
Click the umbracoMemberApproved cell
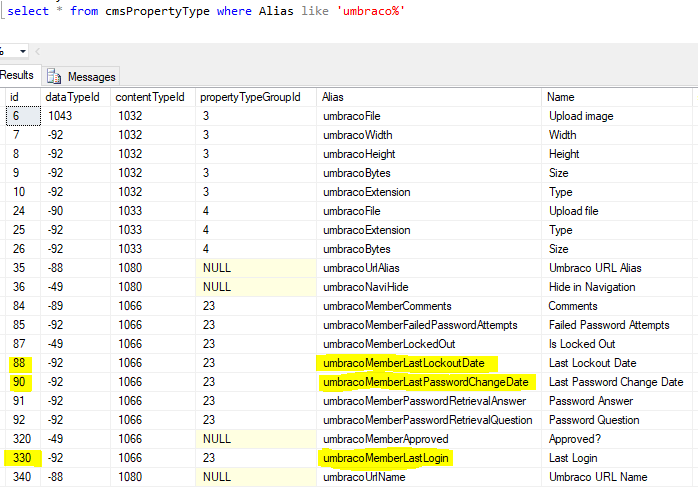(429, 439)
